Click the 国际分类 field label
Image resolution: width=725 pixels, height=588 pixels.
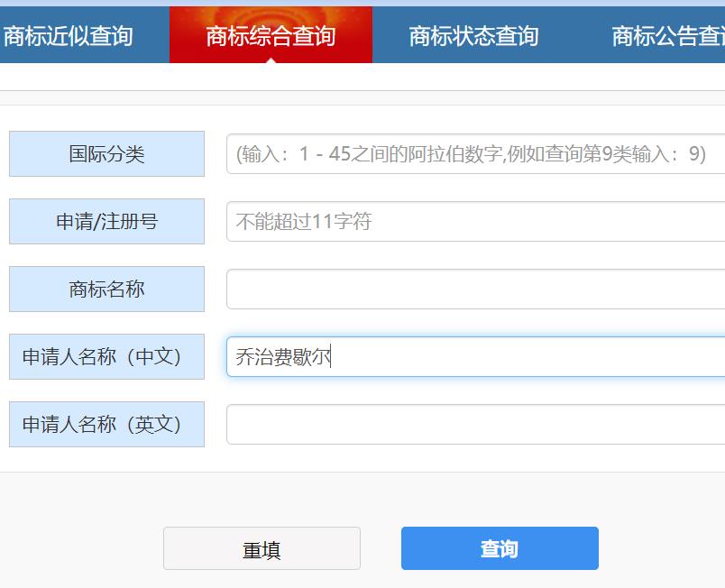pyautogui.click(x=106, y=153)
